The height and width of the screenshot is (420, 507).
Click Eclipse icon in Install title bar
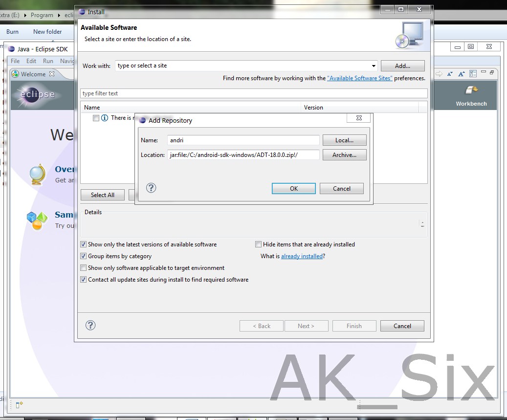coord(82,12)
